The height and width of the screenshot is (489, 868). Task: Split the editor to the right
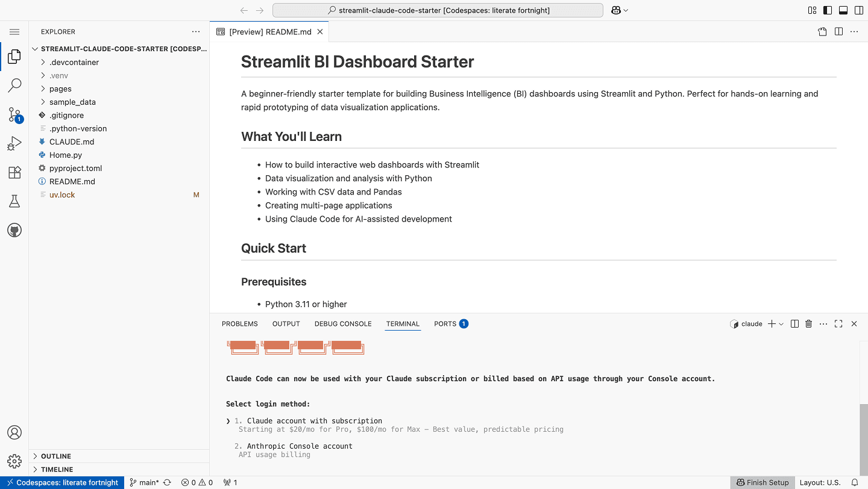pos(838,32)
